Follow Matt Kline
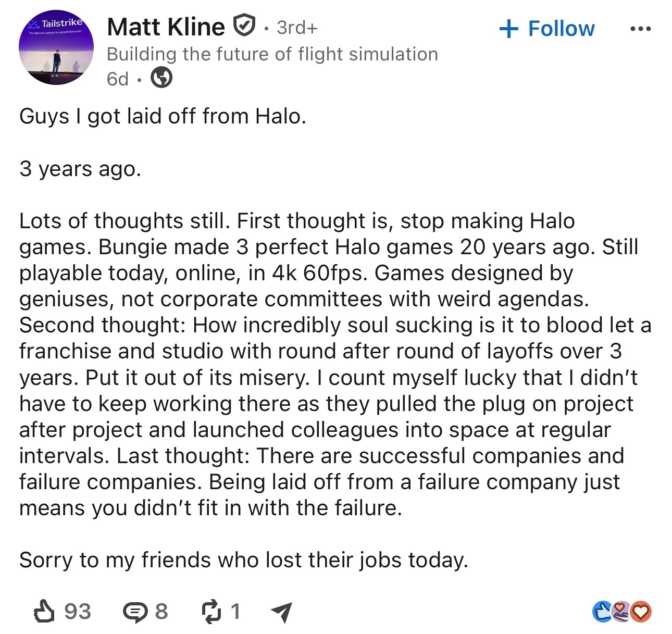 (x=546, y=28)
